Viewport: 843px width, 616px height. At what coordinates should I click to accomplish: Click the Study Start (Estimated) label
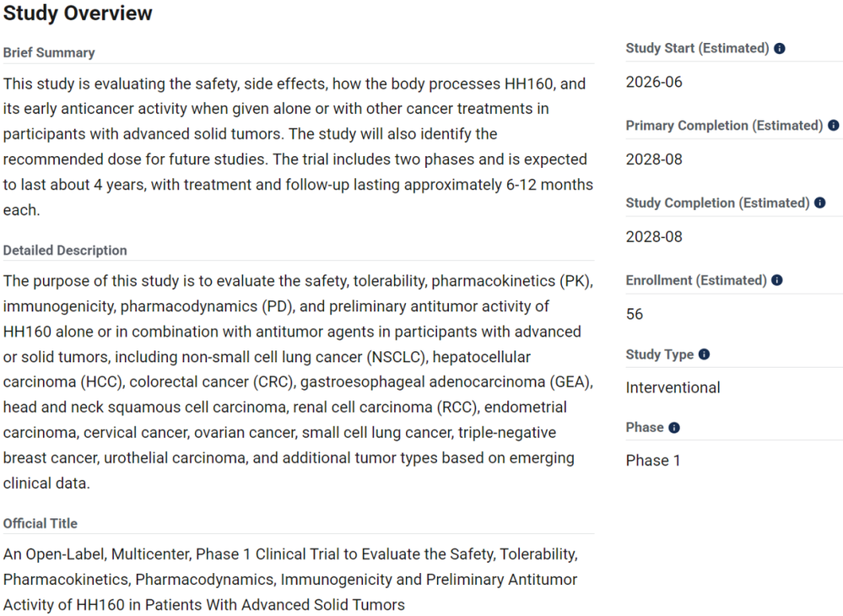697,48
